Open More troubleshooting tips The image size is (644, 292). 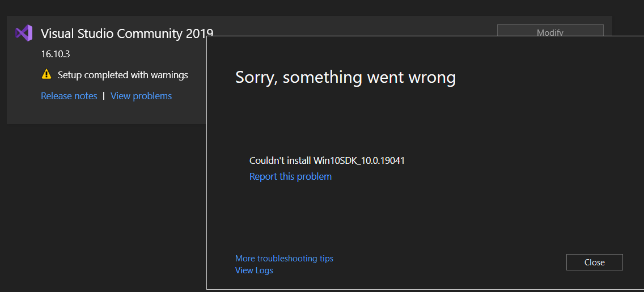284,259
